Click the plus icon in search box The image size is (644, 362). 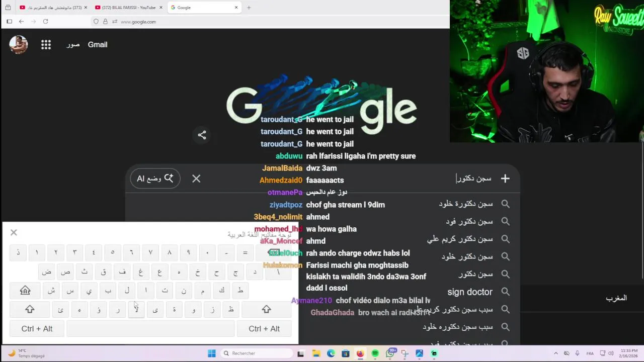(505, 178)
